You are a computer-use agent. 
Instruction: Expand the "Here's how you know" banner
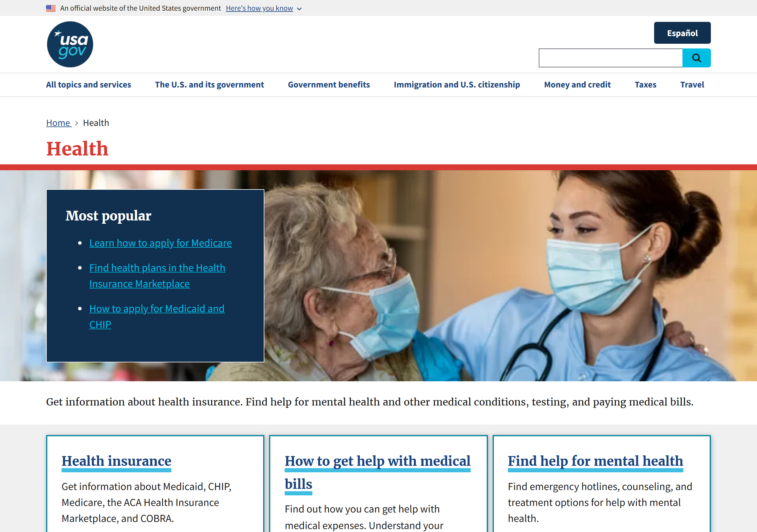pyautogui.click(x=263, y=8)
